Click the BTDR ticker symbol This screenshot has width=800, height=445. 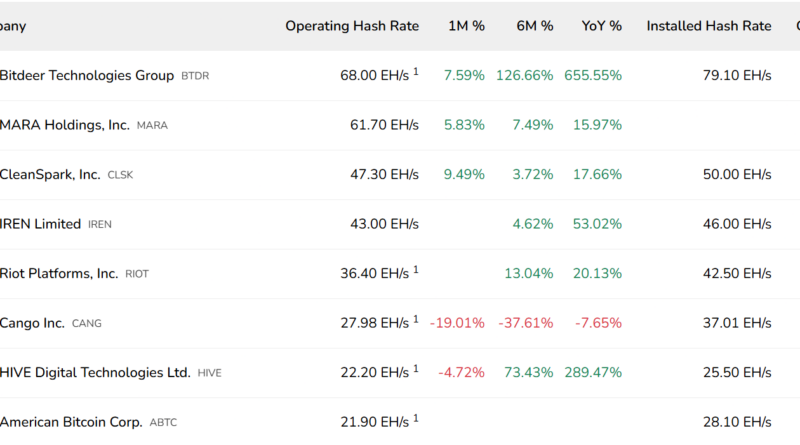pyautogui.click(x=195, y=76)
